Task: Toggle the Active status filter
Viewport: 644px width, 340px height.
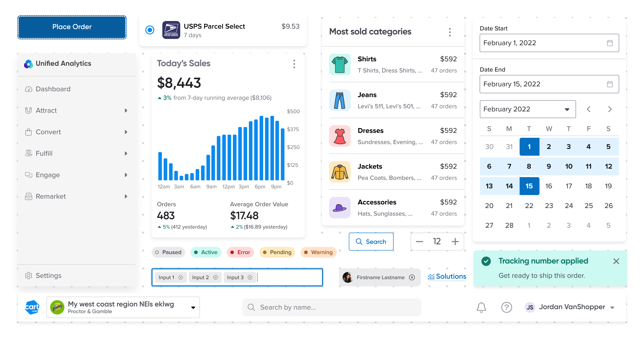Action: [x=206, y=252]
